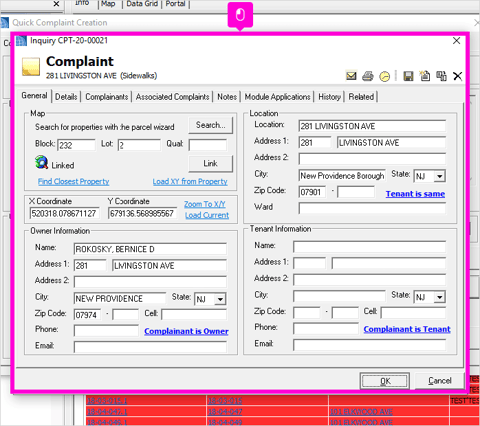Open the Associated Complaints tab
The image size is (480, 426).
tap(172, 97)
